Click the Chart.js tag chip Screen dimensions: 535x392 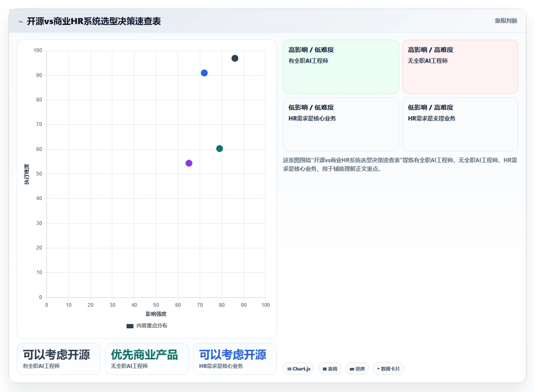coord(299,369)
